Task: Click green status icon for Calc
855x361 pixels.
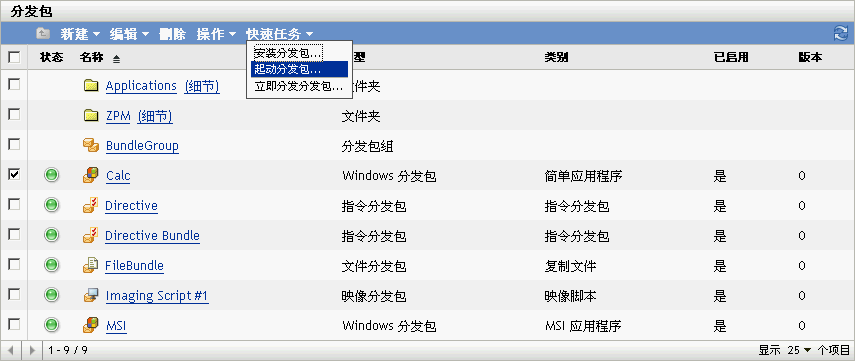Action: (51, 175)
